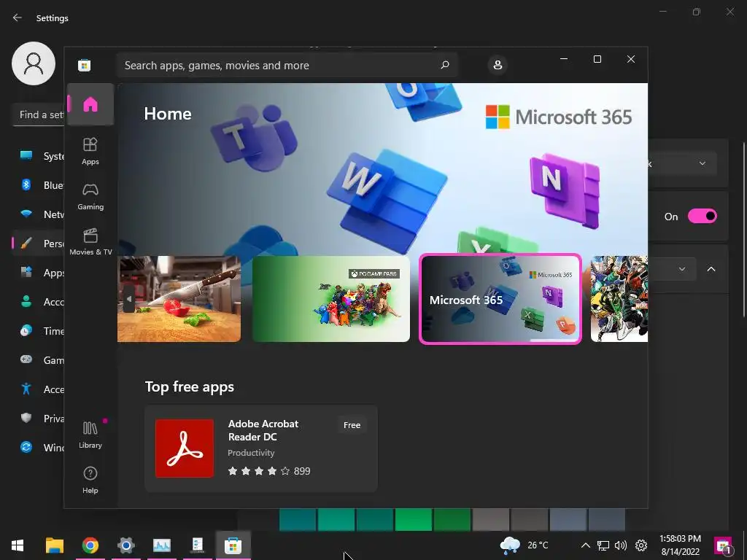Open File Explorer from the taskbar

point(54,545)
